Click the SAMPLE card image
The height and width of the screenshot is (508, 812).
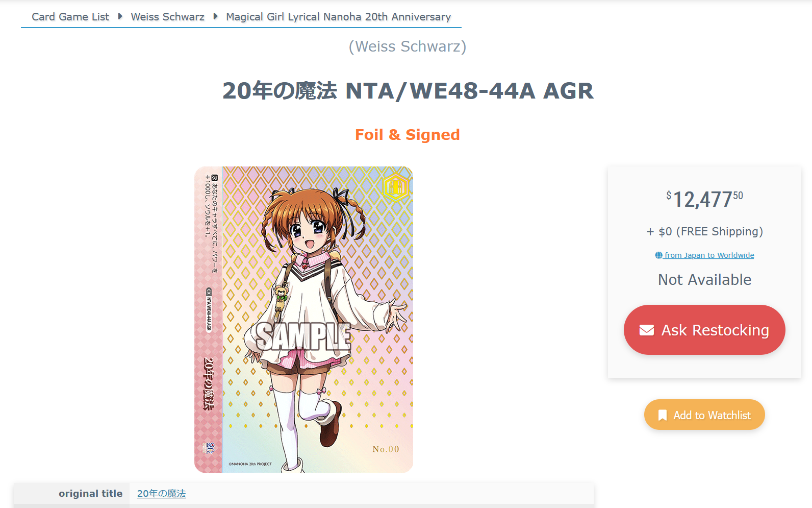(x=303, y=320)
